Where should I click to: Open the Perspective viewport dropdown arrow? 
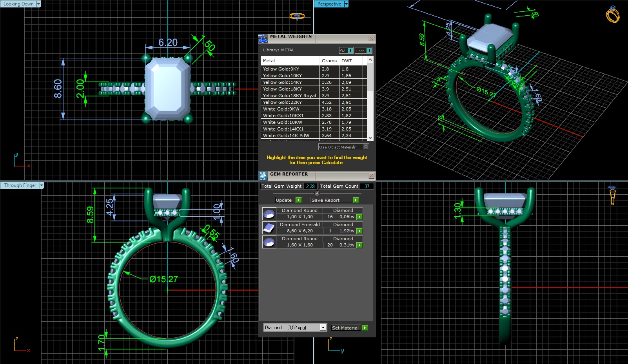pos(346,4)
